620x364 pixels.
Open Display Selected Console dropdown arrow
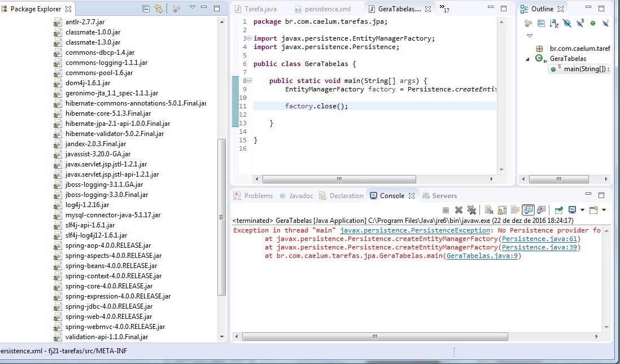point(582,210)
